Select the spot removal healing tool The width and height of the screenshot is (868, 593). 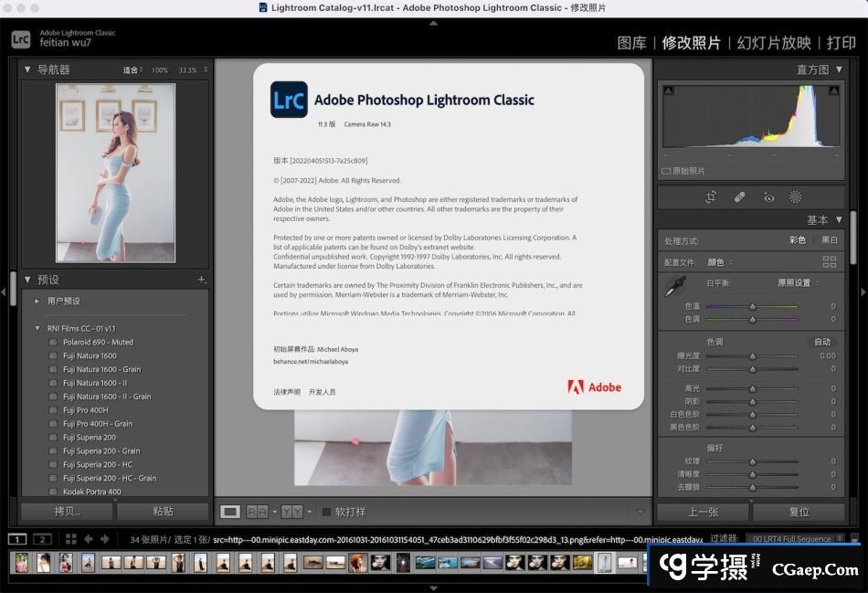point(740,197)
